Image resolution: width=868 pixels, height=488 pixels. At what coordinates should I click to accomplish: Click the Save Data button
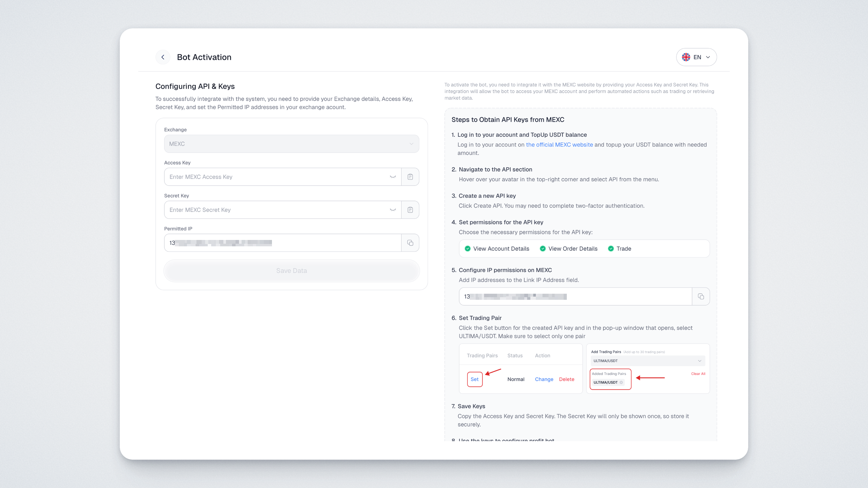click(x=291, y=271)
